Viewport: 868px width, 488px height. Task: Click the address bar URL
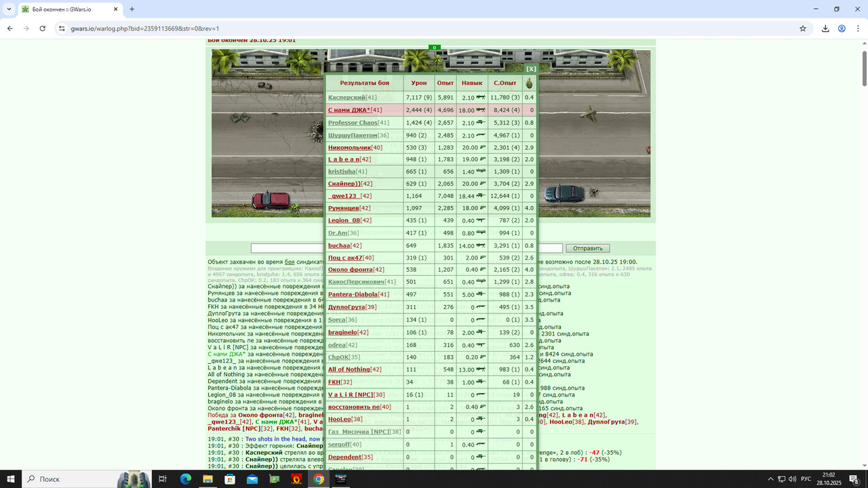[x=144, y=28]
